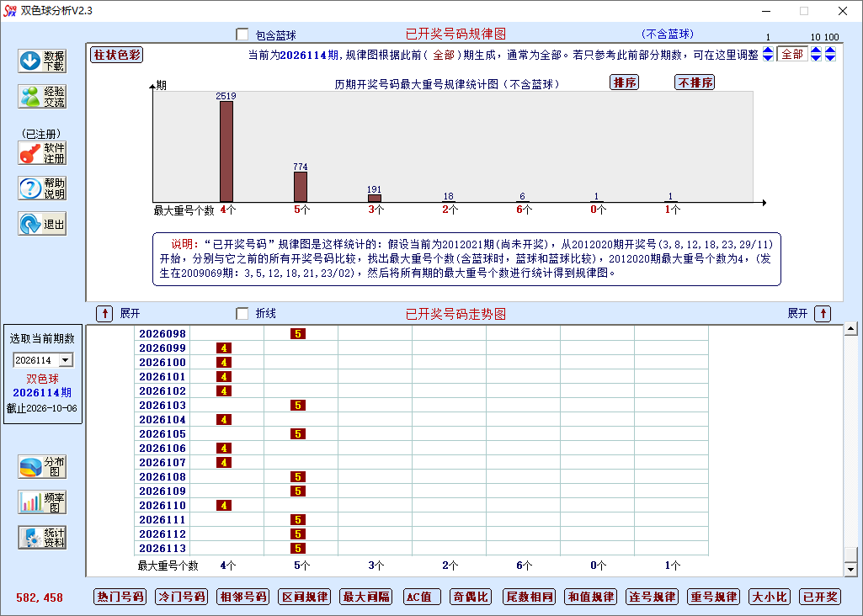Open the 分布图 distribution chart icon
The image size is (863, 616).
pyautogui.click(x=42, y=467)
